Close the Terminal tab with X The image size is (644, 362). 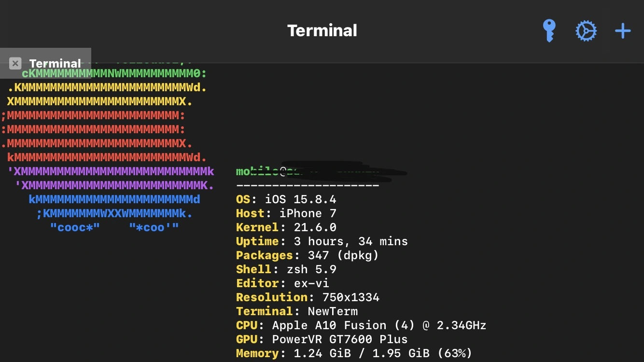click(x=15, y=63)
